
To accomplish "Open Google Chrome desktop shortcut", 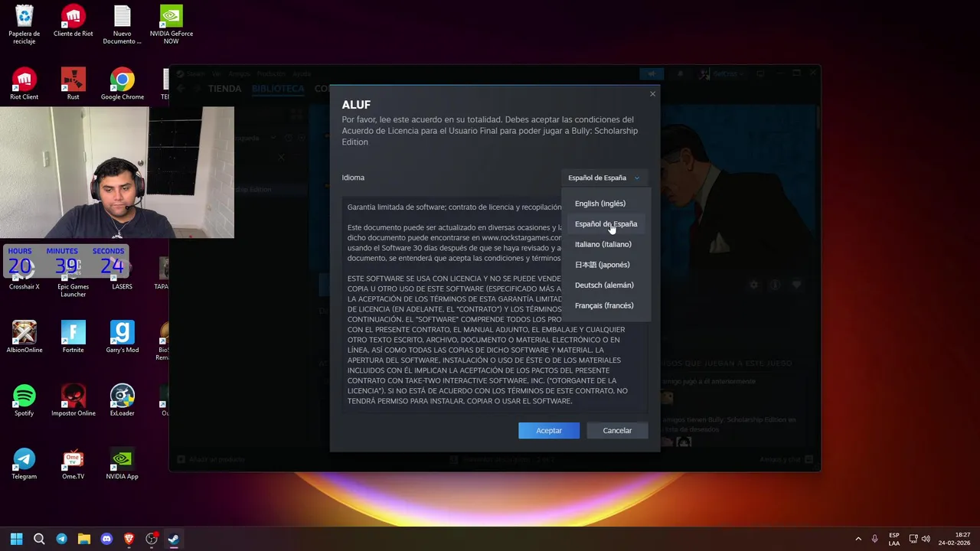I will point(122,84).
